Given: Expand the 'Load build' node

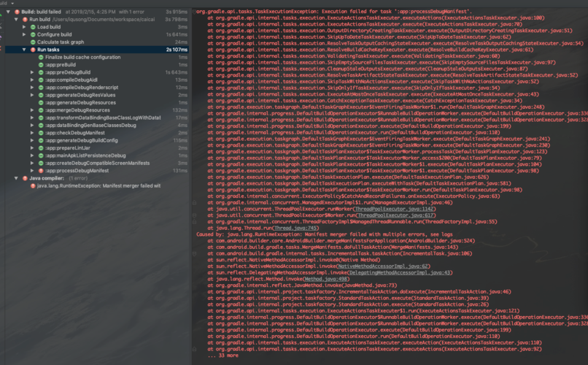Looking at the screenshot, I should (x=24, y=27).
